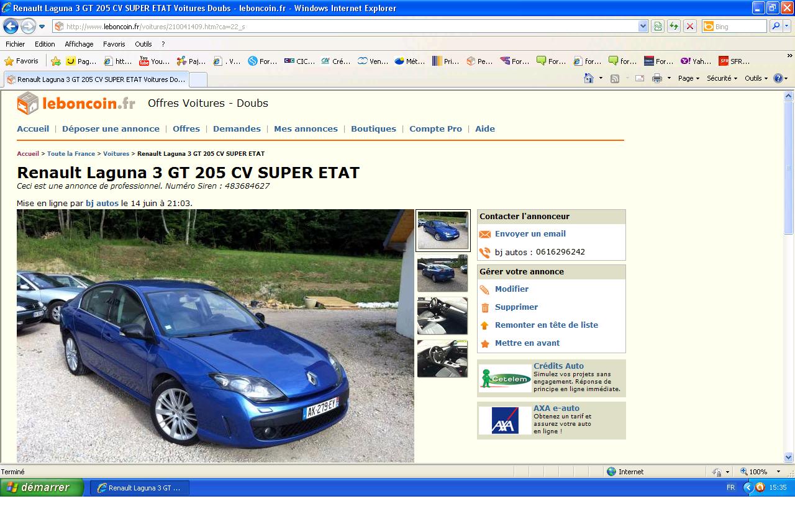
Task: Click the address bar URL field
Action: 345,27
